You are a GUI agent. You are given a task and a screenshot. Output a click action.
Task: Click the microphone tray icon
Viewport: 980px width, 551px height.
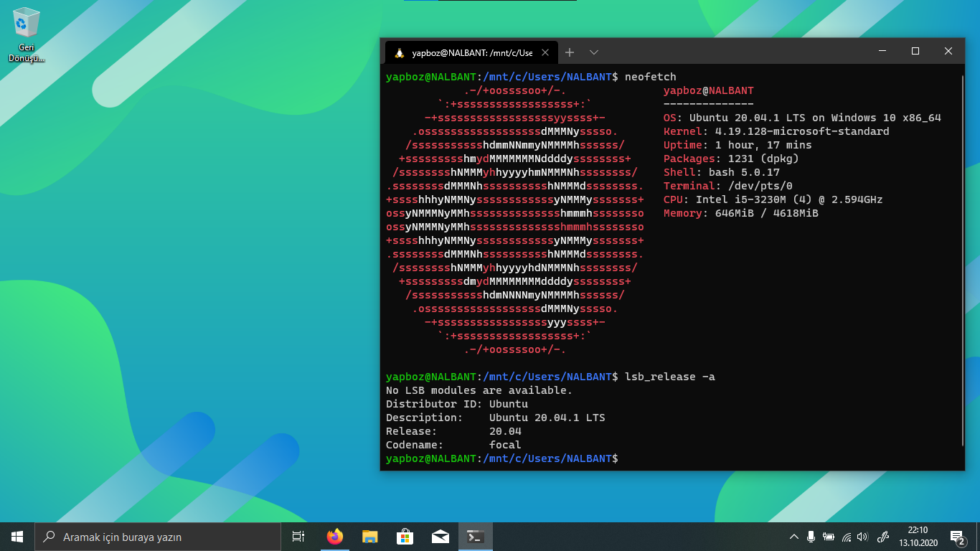click(811, 537)
